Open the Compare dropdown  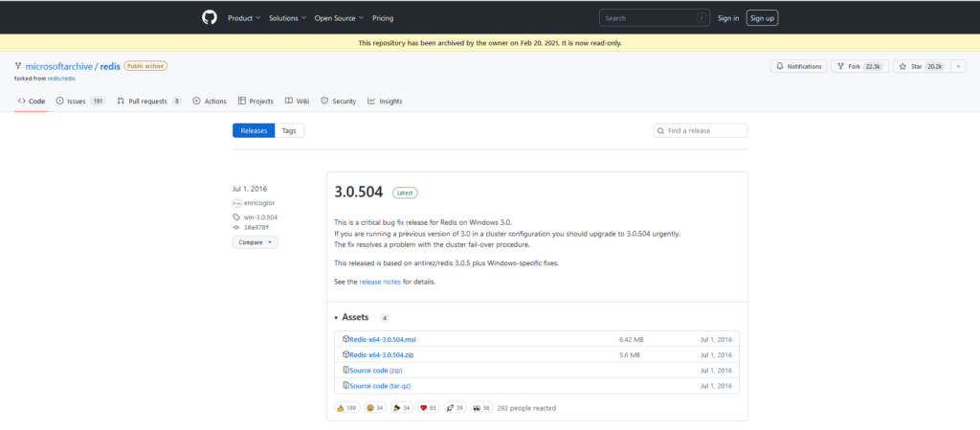tap(255, 242)
